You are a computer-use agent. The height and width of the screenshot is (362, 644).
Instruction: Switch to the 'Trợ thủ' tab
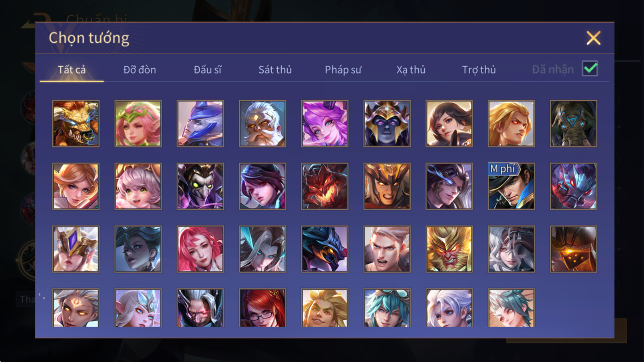coord(479,70)
